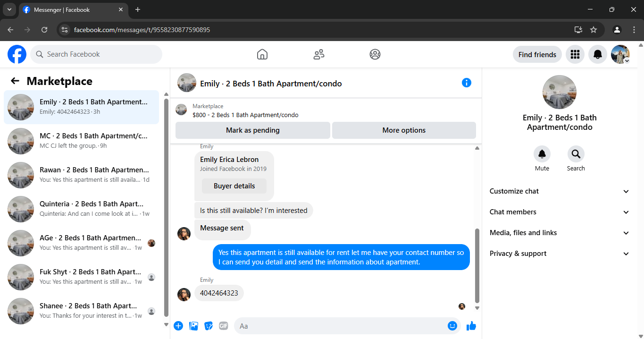Click More options button
This screenshot has height=339, width=644.
[x=404, y=130]
